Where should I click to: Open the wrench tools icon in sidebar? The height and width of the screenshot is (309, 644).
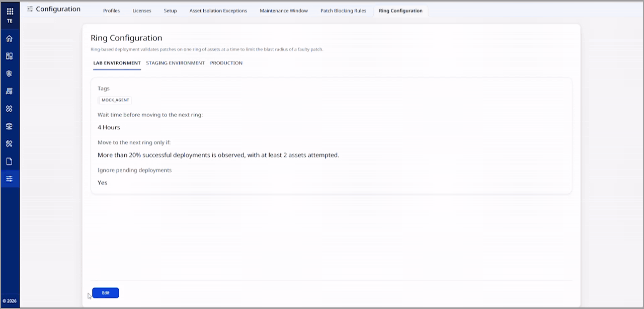coord(9,144)
